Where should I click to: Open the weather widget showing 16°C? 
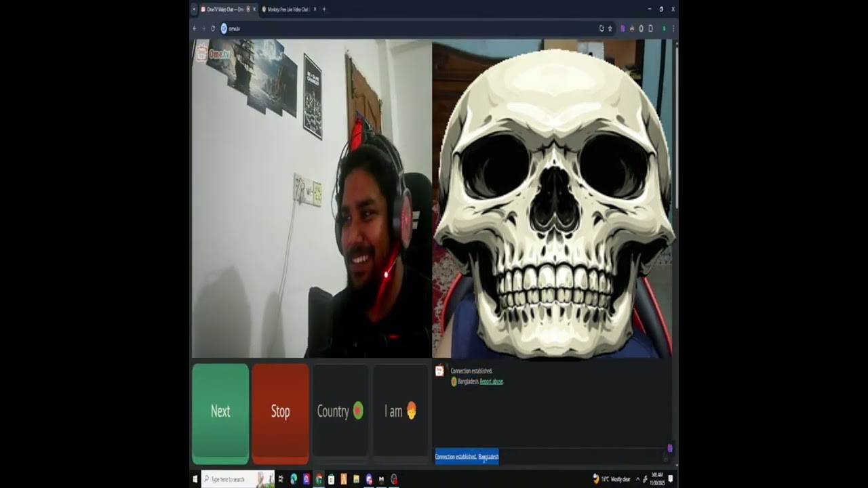tap(611, 479)
